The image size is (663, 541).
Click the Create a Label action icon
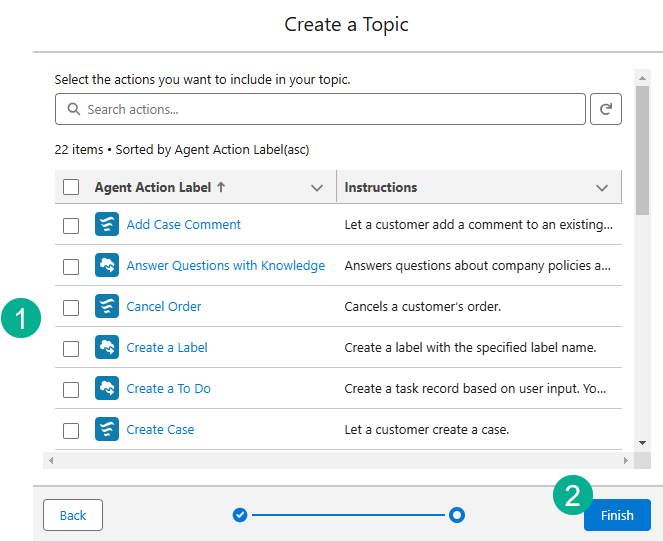tap(107, 348)
